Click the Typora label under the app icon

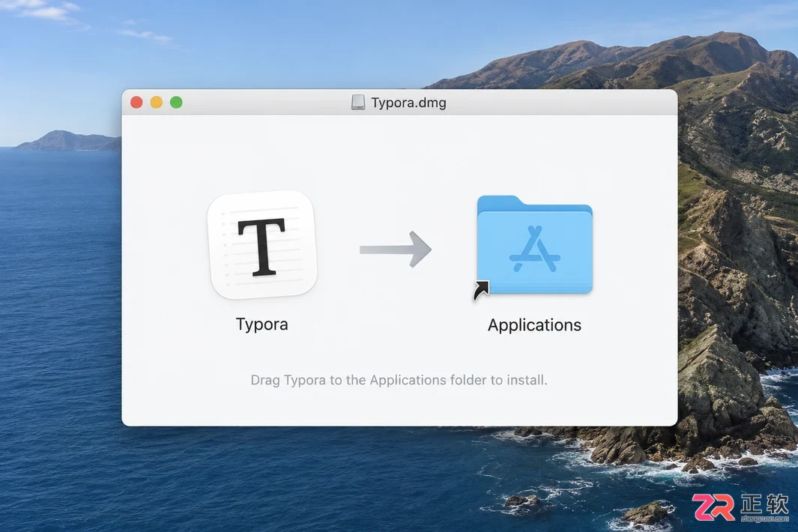point(262,324)
